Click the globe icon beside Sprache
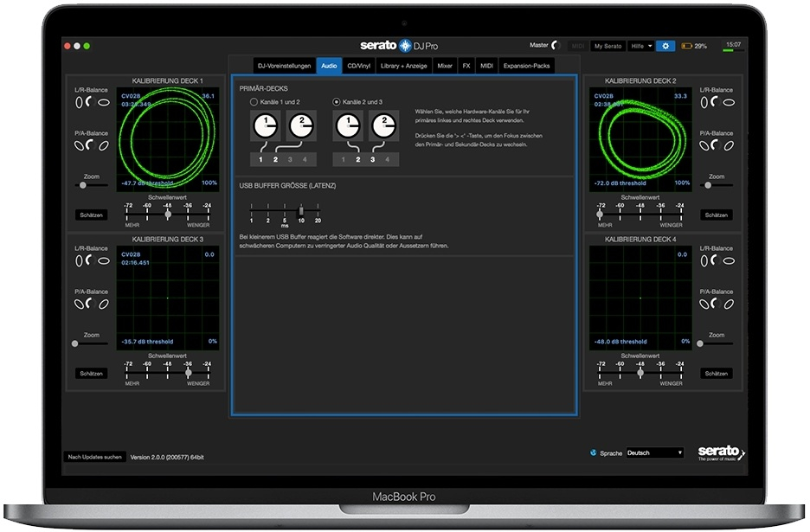 pos(594,453)
